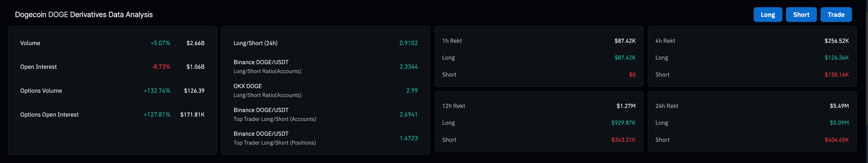The height and width of the screenshot is (163, 868).
Task: Click the Open Interest -8.73% change
Action: click(x=161, y=67)
